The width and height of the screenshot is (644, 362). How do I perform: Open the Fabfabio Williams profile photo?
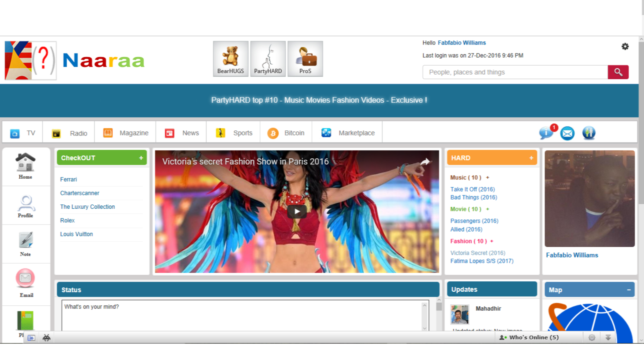point(590,199)
